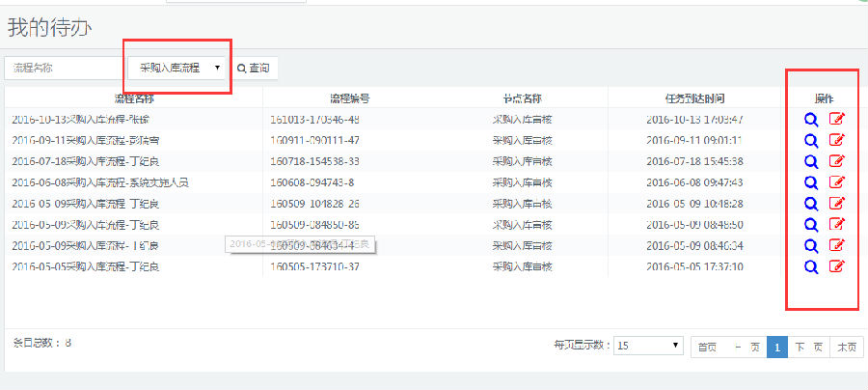Click edit icon for row 161013-170946-48
Viewport: 868px width, 390px height.
point(837,120)
